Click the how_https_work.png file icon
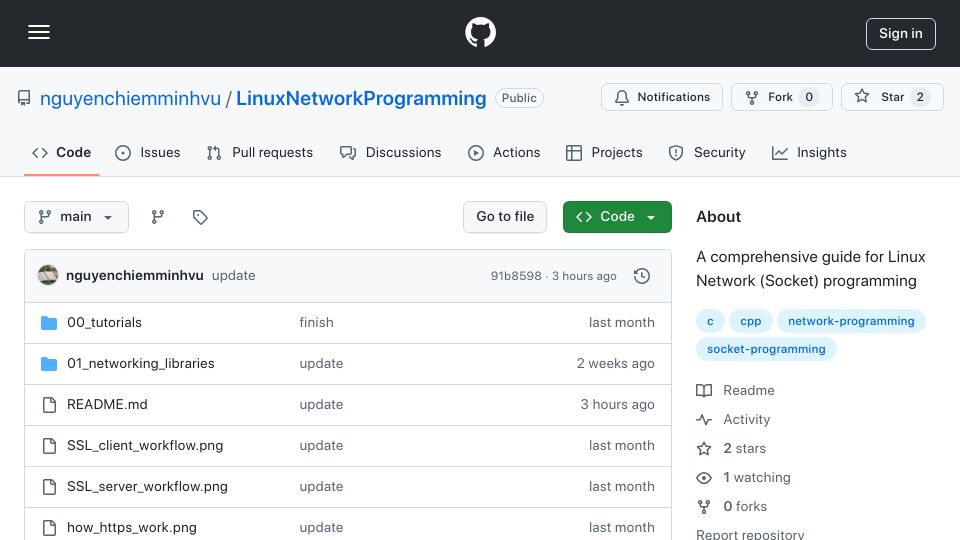Image resolution: width=960 pixels, height=540 pixels. pos(49,528)
